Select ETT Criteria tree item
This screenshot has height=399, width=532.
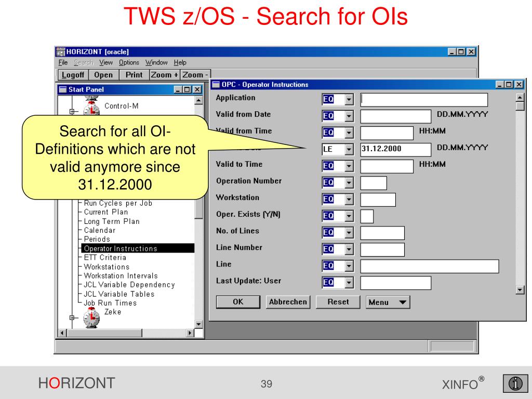(105, 258)
